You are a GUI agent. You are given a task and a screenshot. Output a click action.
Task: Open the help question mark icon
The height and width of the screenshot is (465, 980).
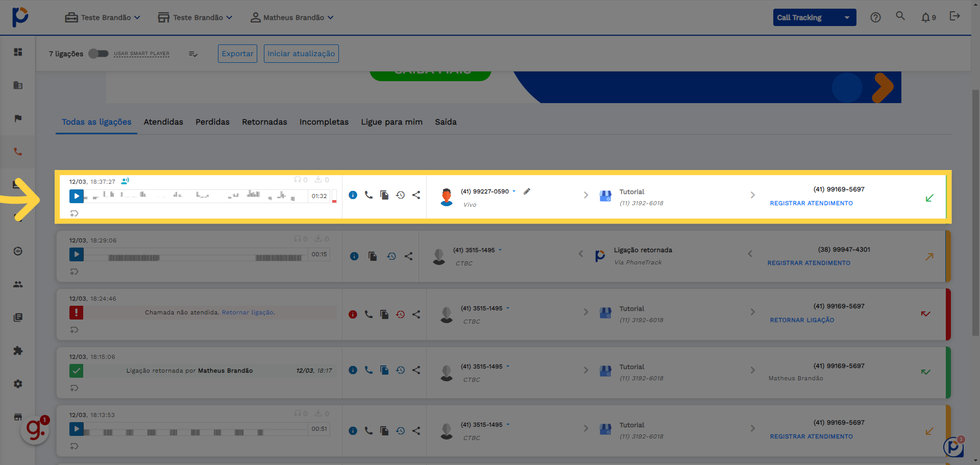(x=875, y=17)
